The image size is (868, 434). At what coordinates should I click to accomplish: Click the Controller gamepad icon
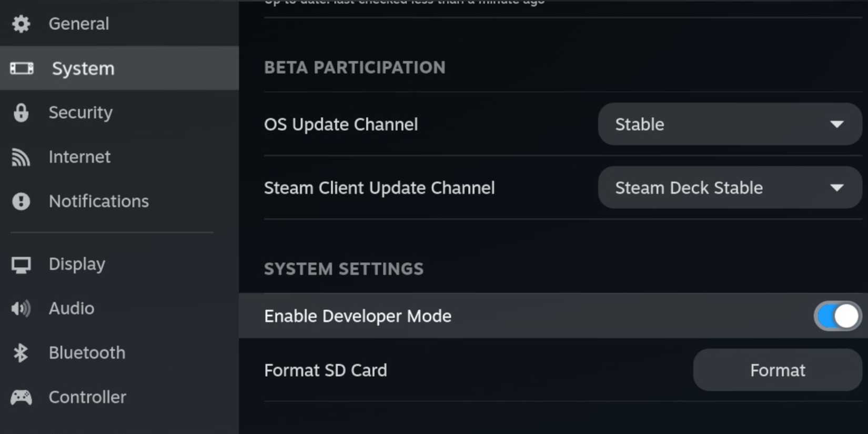tap(21, 397)
